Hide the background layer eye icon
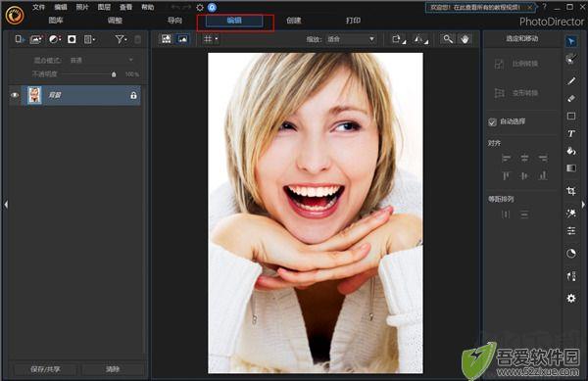The image size is (588, 381). pos(15,95)
